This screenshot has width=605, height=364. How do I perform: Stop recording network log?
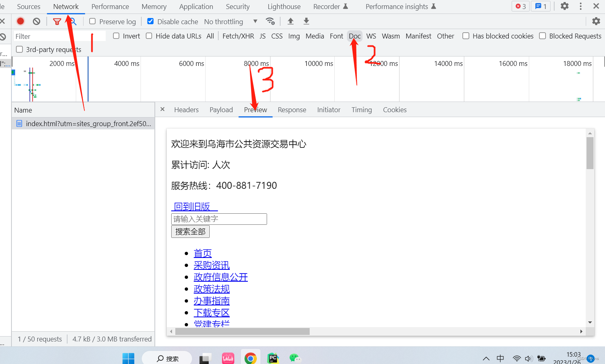[20, 21]
